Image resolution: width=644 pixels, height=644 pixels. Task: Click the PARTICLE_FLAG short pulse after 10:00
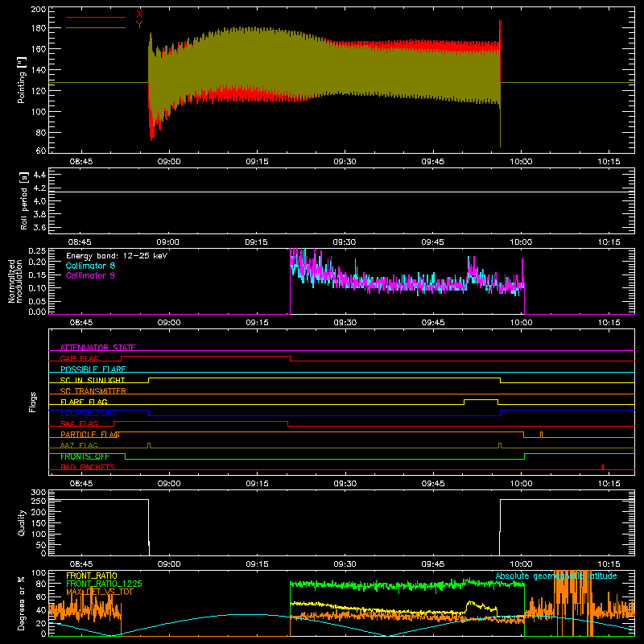point(541,435)
